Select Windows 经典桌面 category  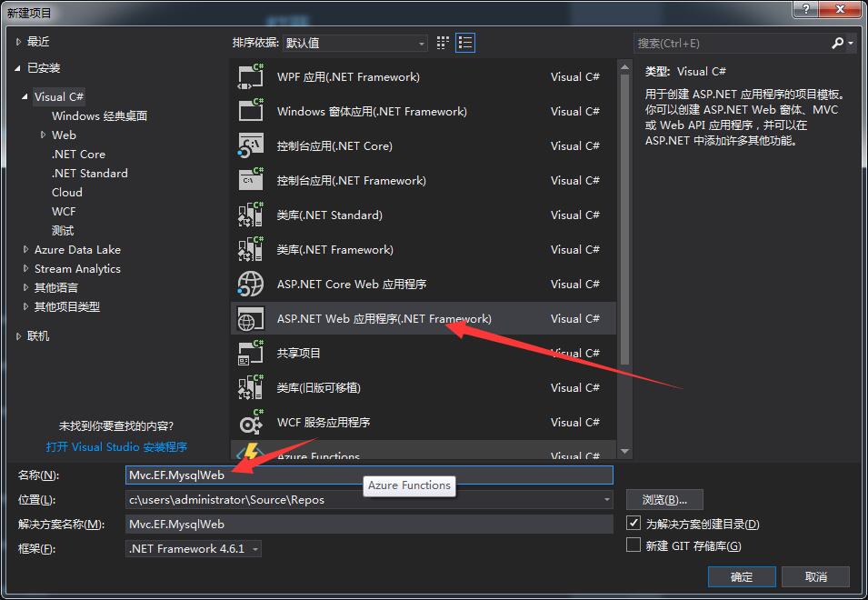pyautogui.click(x=100, y=115)
